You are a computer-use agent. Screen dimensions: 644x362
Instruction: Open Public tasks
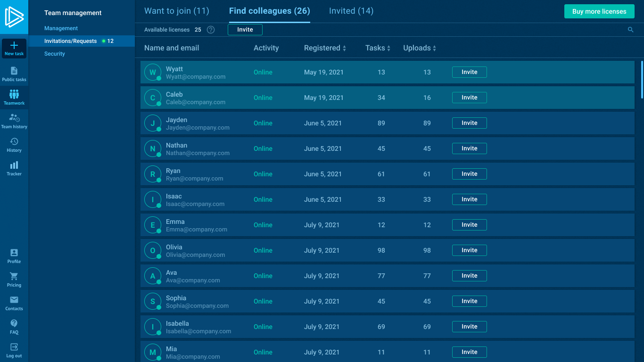pyautogui.click(x=14, y=74)
